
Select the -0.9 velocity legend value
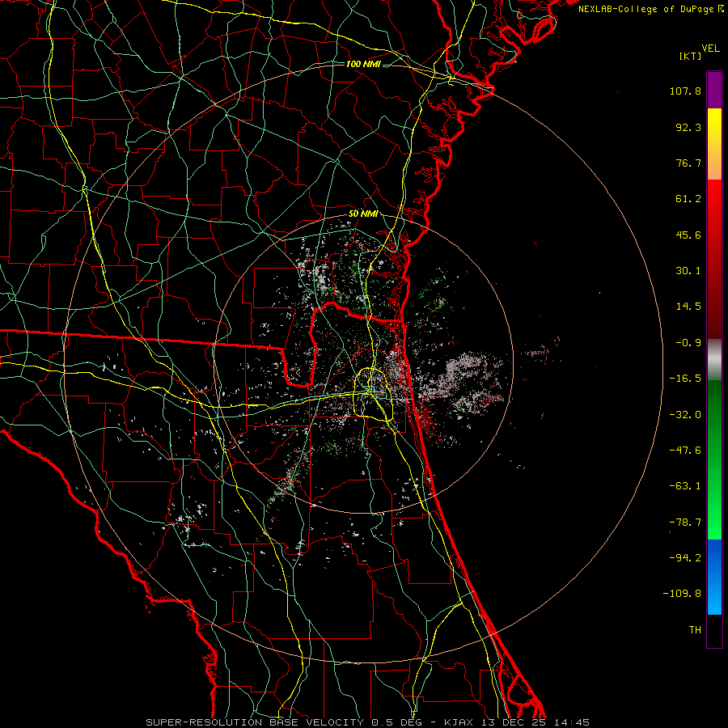point(688,343)
